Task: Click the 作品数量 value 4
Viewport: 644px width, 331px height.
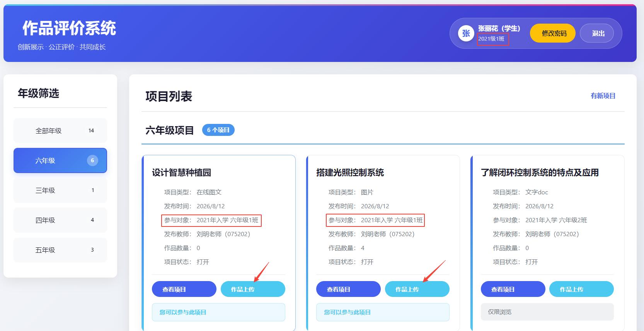Action: 363,248
